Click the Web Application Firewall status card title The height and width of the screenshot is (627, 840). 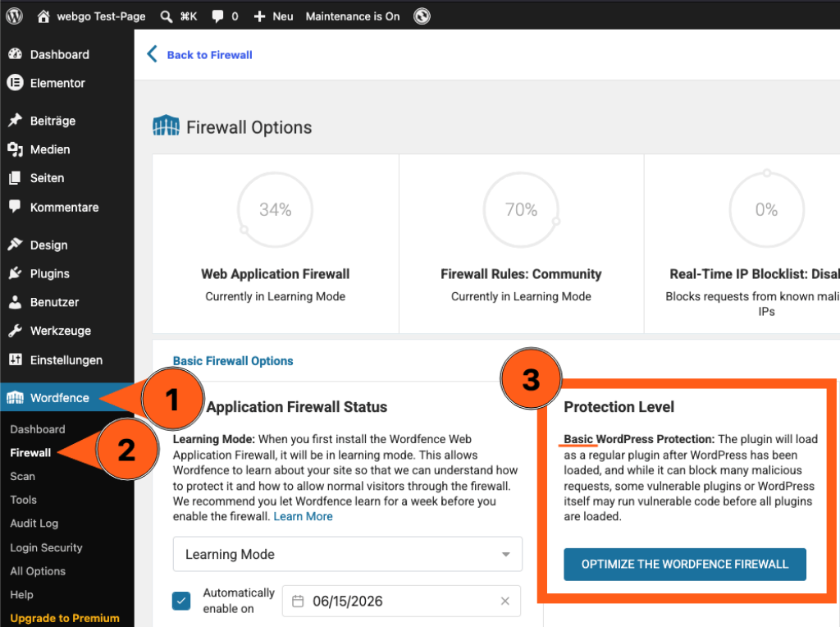(276, 274)
